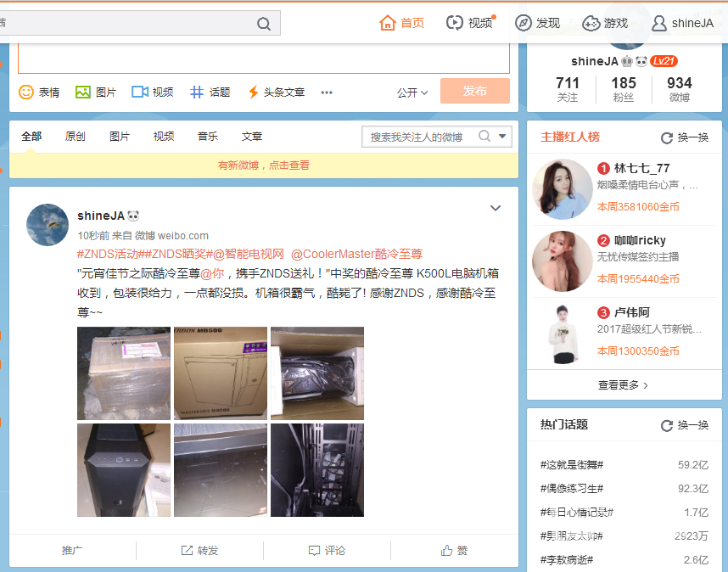
Task: Open the 游戏 gamepad icon
Action: pyautogui.click(x=591, y=23)
